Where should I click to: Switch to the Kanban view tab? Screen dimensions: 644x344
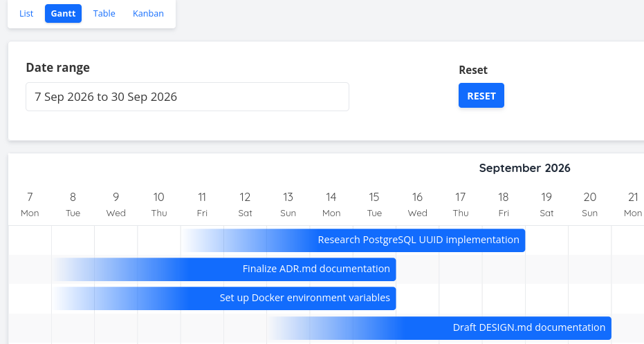coord(148,14)
